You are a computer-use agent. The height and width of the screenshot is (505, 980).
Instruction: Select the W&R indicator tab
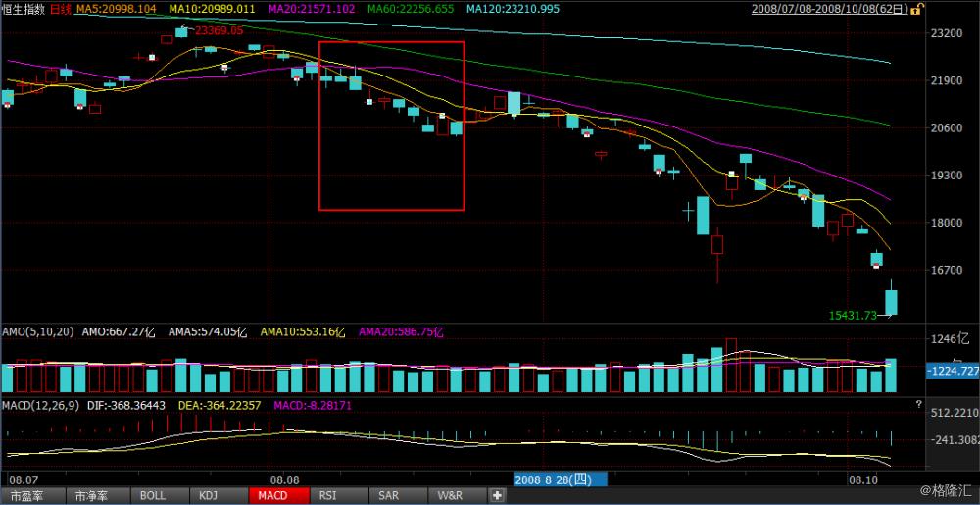coord(450,495)
